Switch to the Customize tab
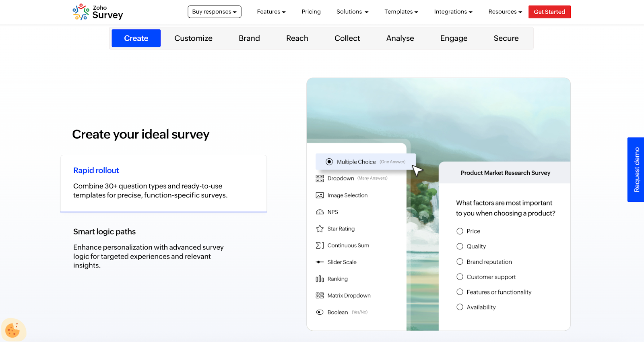This screenshot has width=644, height=342. [x=194, y=38]
